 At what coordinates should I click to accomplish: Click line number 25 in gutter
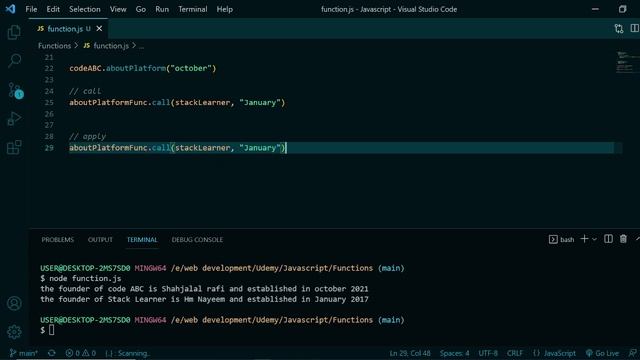(49, 102)
